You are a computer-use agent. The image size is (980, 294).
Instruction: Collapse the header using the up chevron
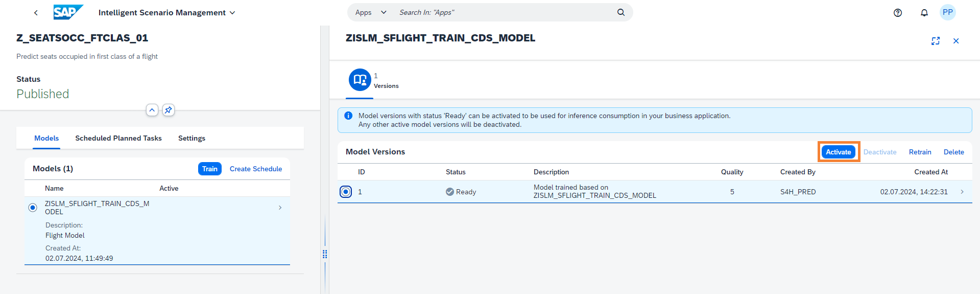[x=152, y=110]
